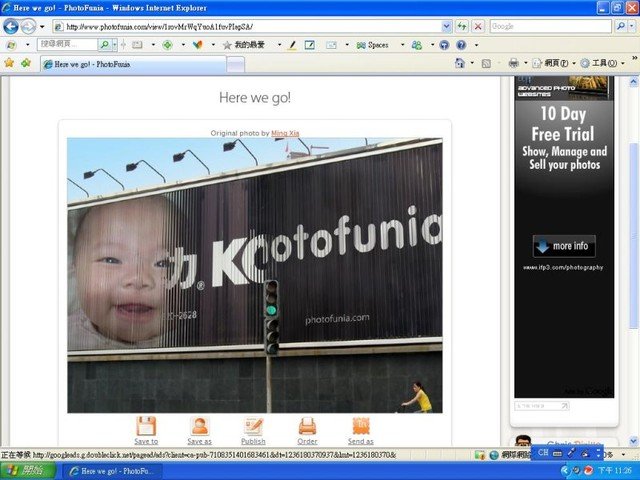Click the Send as postage stamp icon
The image size is (640, 480).
[x=361, y=426]
